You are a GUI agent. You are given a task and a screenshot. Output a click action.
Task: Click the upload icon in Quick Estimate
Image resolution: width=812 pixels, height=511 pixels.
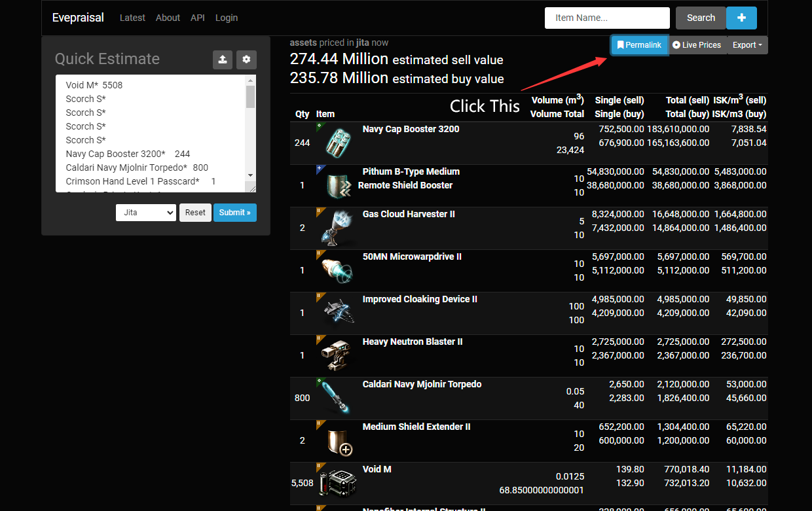[223, 60]
